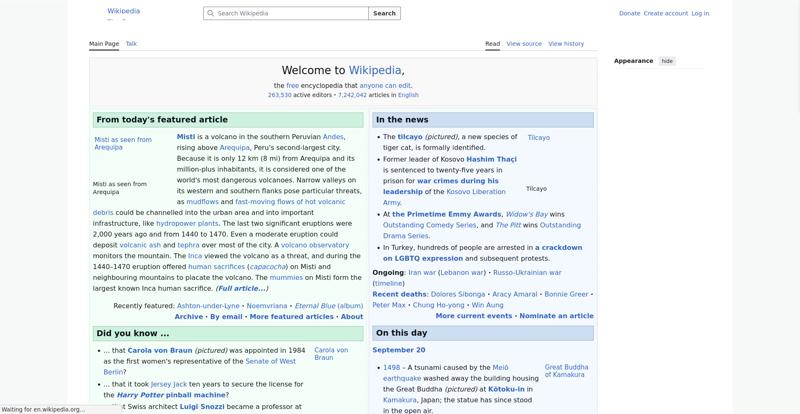Open the Eternal Blue (album) link
Viewport: 800px width, 414px height.
[329, 306]
